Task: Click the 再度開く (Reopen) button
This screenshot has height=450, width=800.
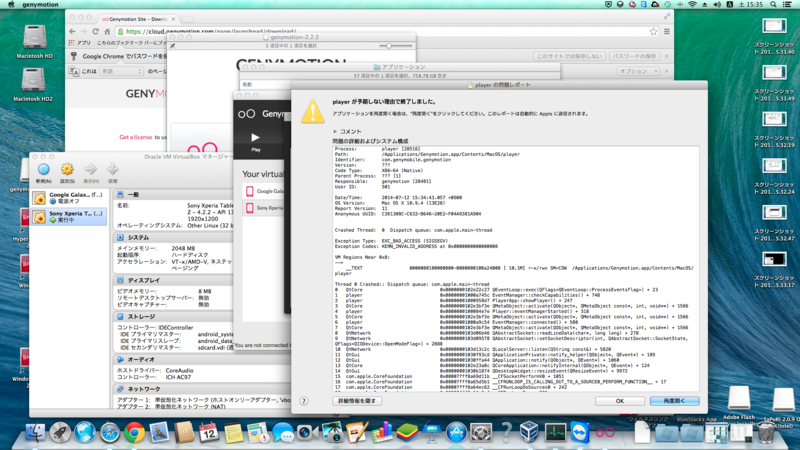Action: pos(674,401)
